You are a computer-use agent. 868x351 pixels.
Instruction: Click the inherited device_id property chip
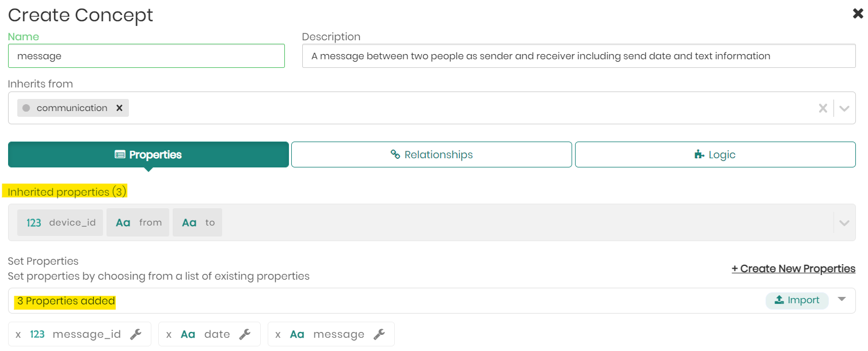(60, 223)
